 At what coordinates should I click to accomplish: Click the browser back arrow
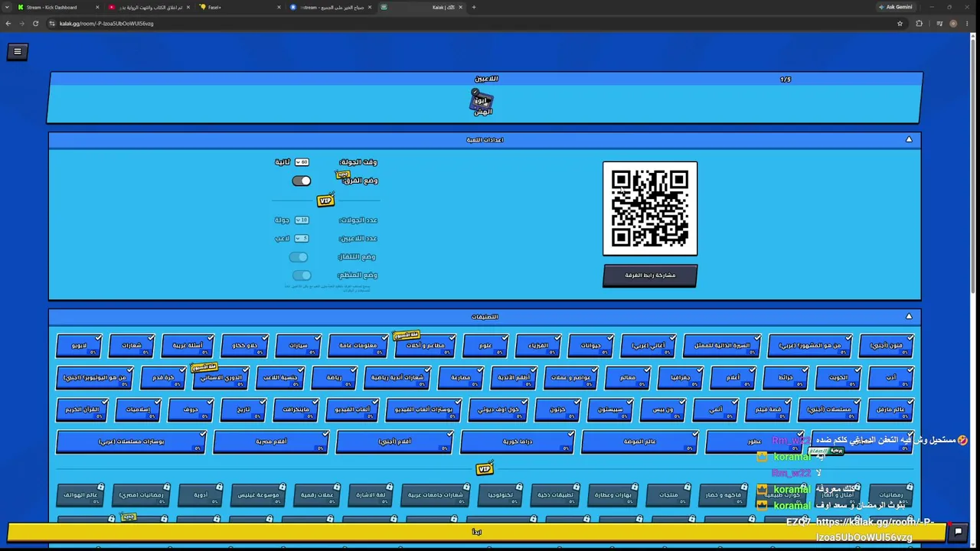pyautogui.click(x=8, y=24)
